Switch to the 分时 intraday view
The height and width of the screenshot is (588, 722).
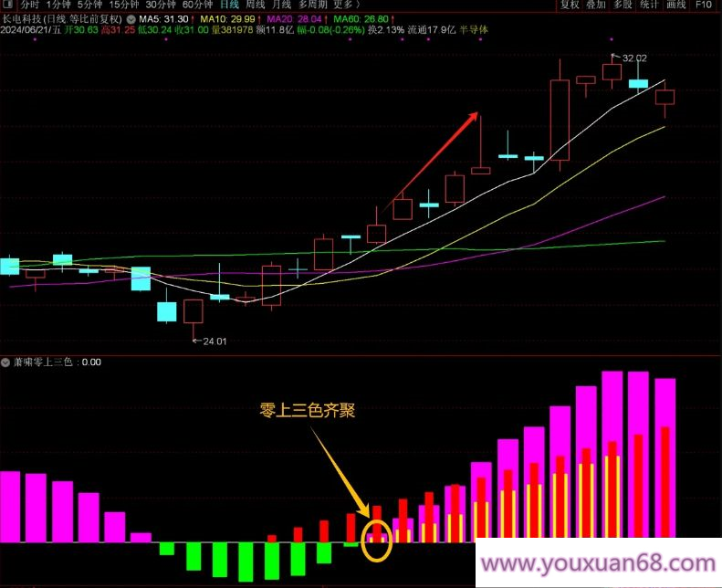pos(29,5)
